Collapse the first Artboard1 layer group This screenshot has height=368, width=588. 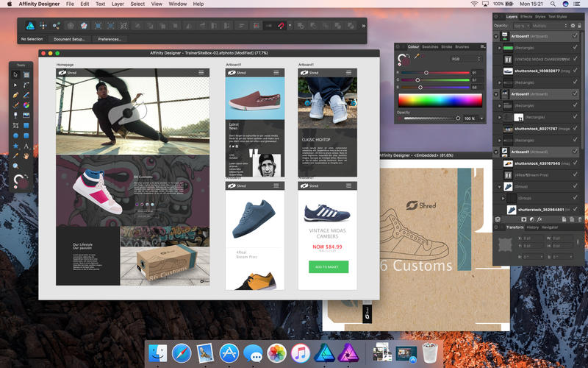(496, 36)
